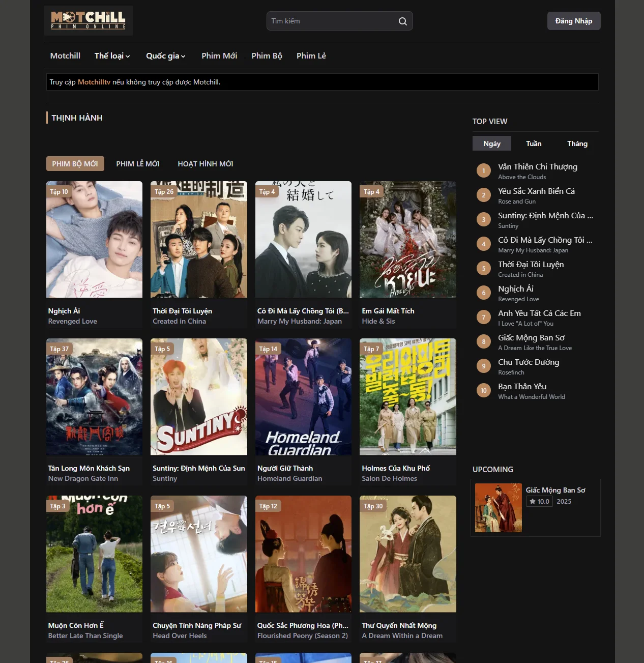644x663 pixels.
Task: Select Tháng in the Top View filter
Action: pyautogui.click(x=577, y=143)
